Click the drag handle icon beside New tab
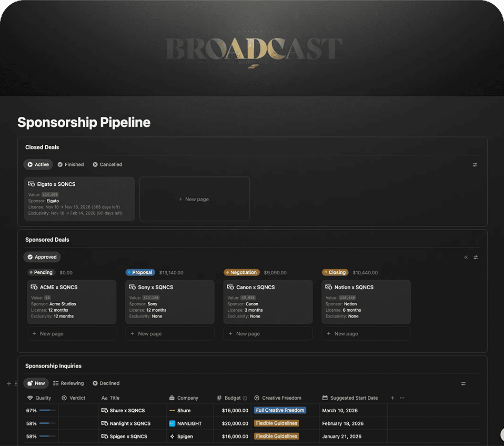Image resolution: width=504 pixels, height=446 pixels. click(16, 383)
